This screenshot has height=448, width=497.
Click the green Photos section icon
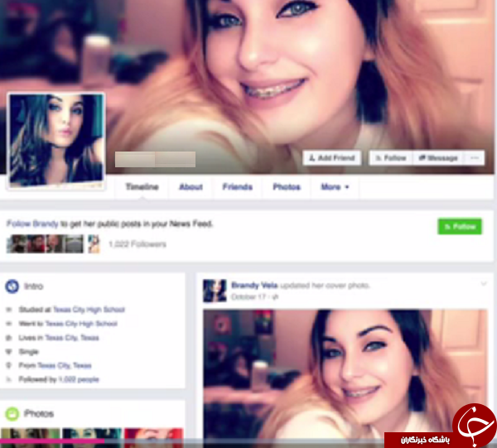click(12, 413)
